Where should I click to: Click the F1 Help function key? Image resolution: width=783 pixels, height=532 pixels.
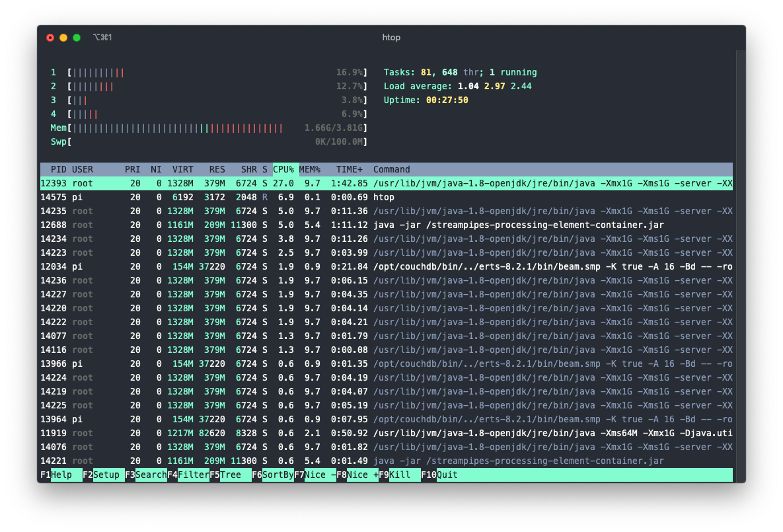coord(61,475)
